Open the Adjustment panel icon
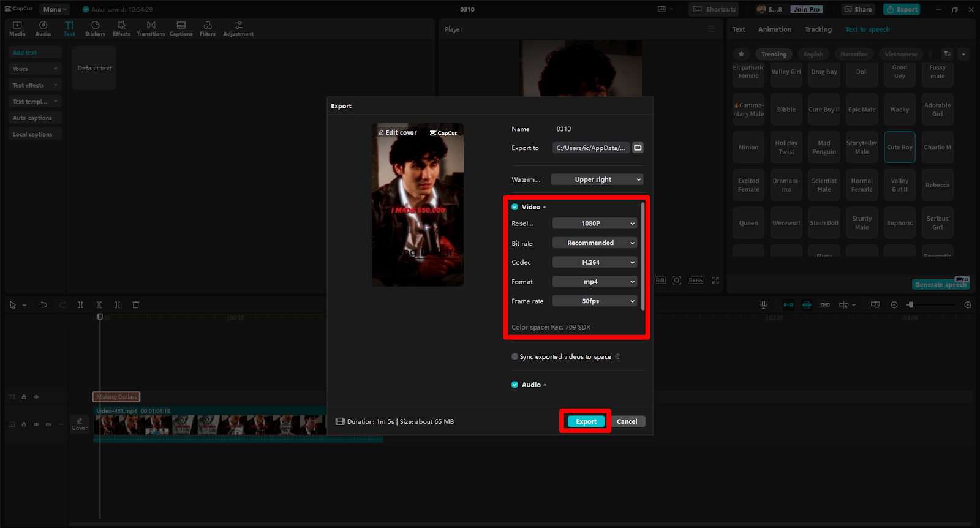Viewport: 980px width, 528px height. click(238, 28)
